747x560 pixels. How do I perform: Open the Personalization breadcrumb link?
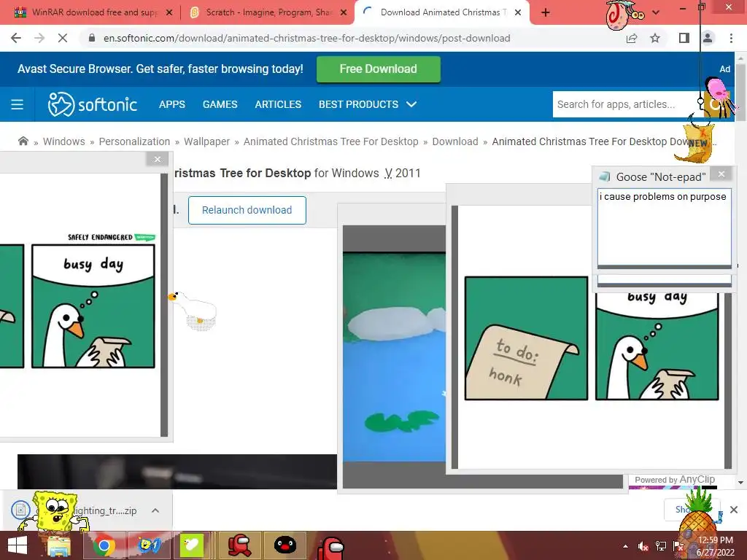(x=134, y=141)
